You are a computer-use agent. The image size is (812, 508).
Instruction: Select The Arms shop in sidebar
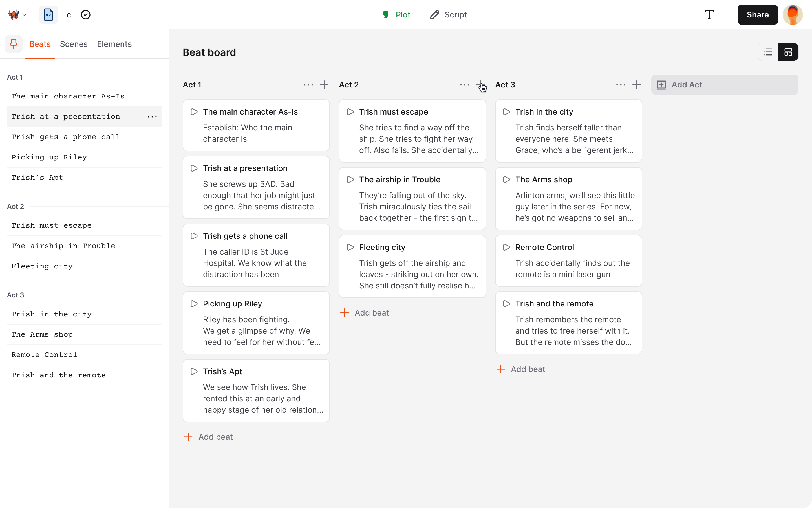pyautogui.click(x=85, y=335)
